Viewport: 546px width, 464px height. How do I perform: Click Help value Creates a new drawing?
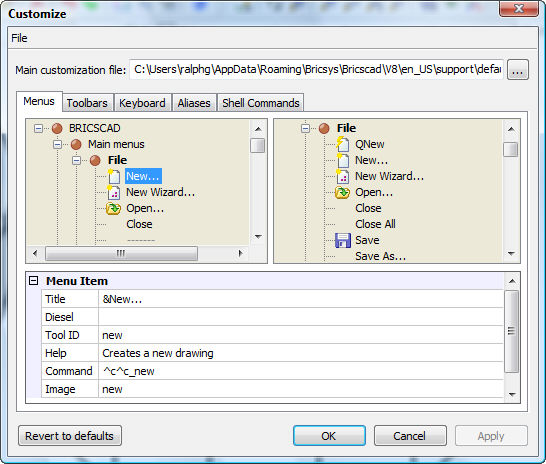point(301,353)
